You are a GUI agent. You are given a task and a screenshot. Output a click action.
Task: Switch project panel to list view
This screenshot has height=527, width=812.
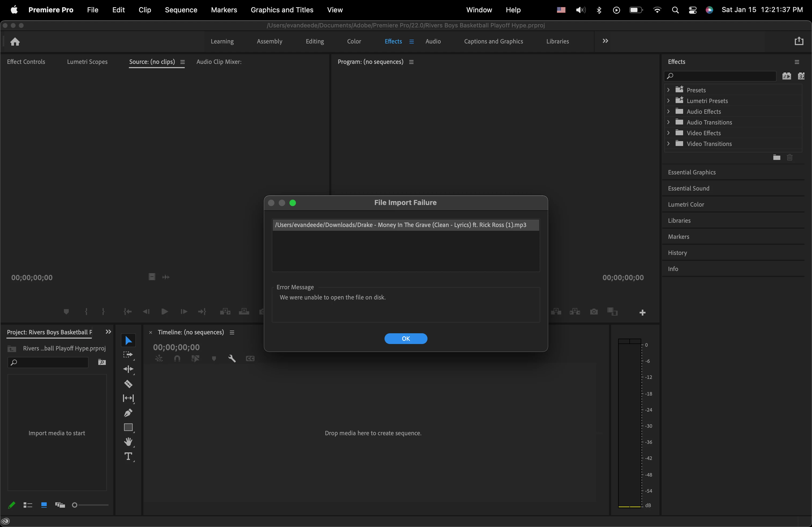(x=28, y=505)
